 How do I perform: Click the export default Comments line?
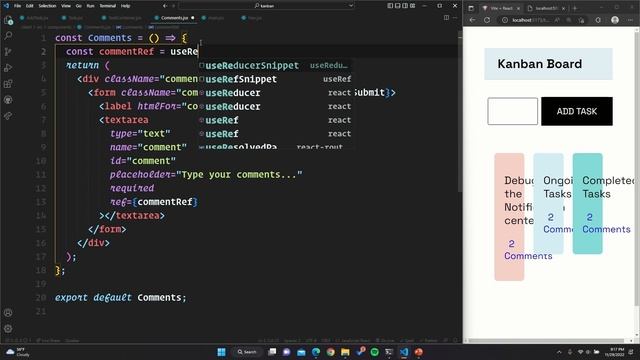[120, 297]
